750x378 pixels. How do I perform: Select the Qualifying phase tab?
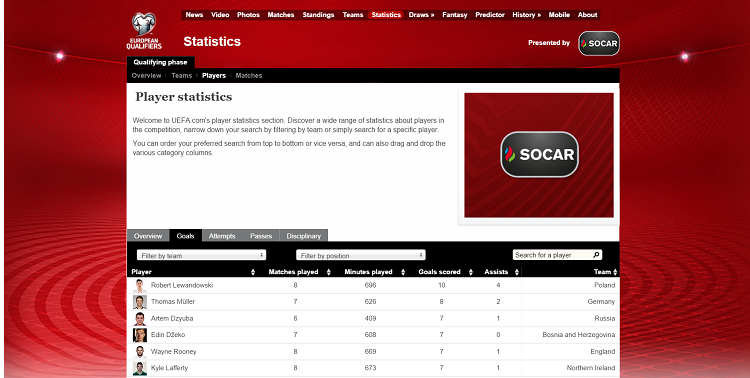coord(160,62)
